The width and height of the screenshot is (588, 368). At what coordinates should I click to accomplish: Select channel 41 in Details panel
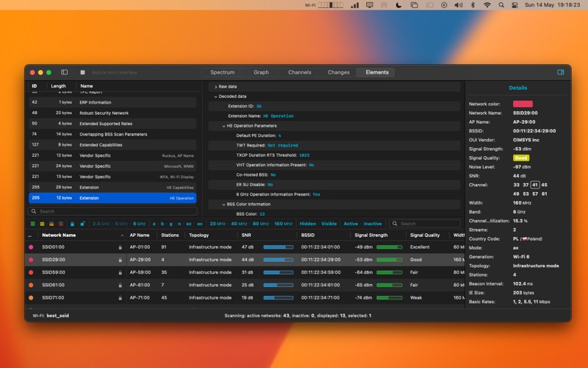(535, 185)
